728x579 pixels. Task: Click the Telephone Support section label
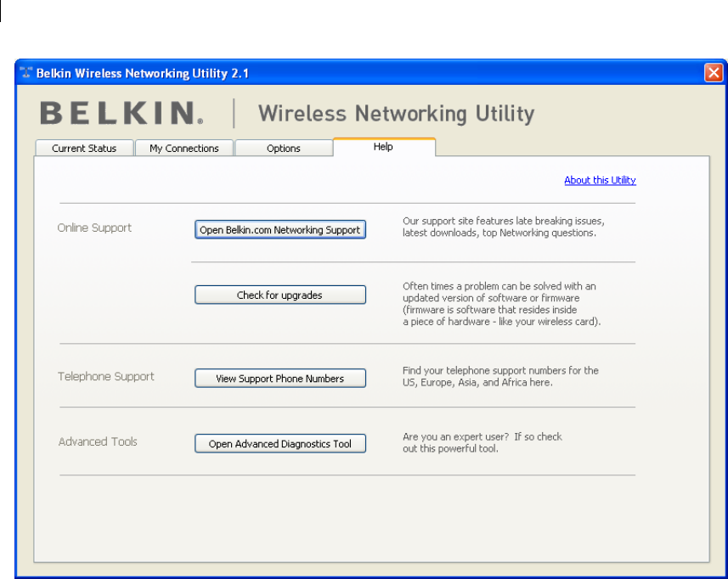point(106,376)
